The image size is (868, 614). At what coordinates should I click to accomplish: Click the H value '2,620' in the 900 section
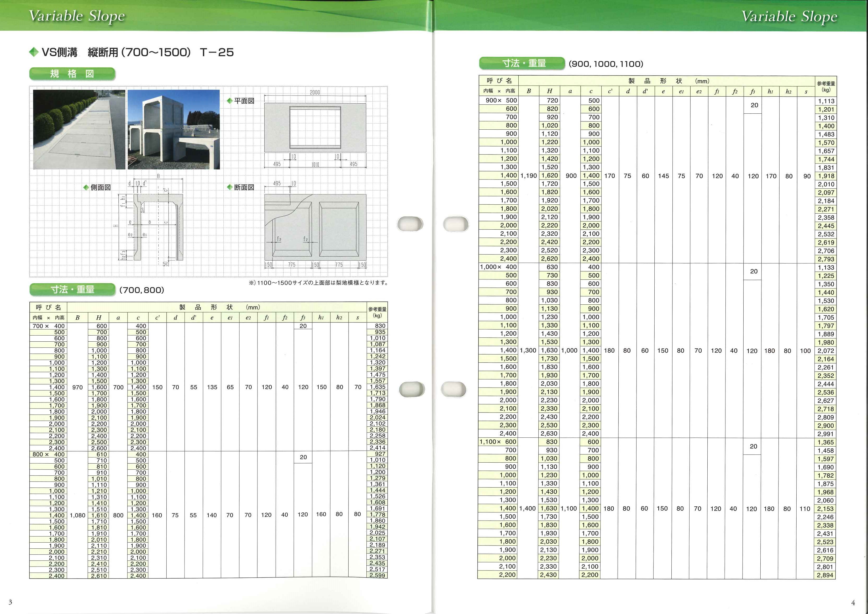pyautogui.click(x=550, y=259)
